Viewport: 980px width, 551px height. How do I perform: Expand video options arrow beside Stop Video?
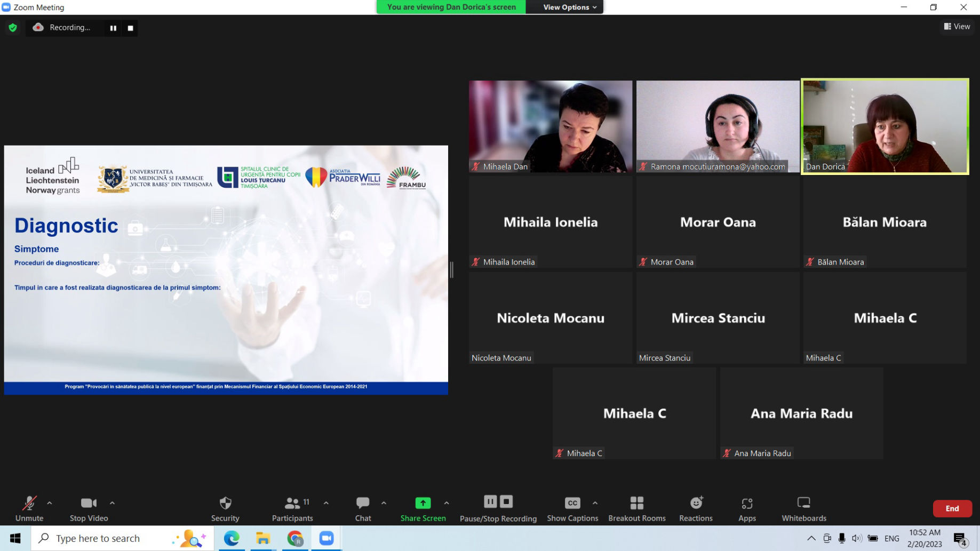[x=112, y=502]
